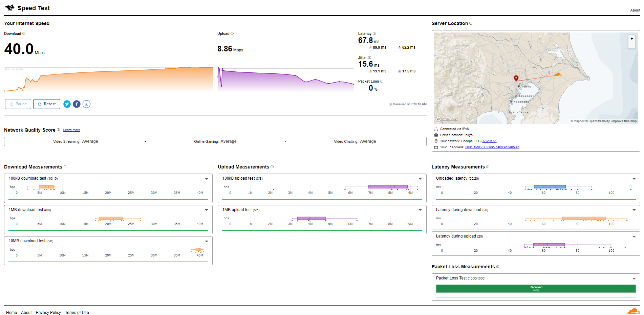
Task: Share results on Twitter icon
Action: click(x=67, y=104)
